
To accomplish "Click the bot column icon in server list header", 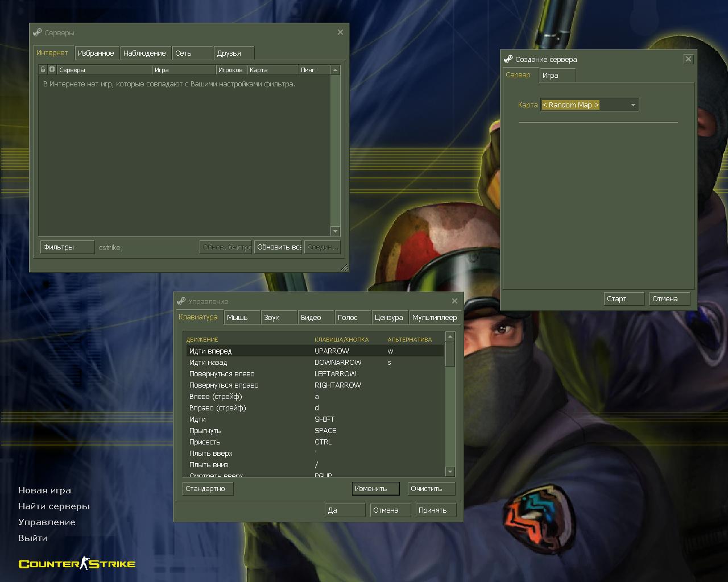I will 52,69.
